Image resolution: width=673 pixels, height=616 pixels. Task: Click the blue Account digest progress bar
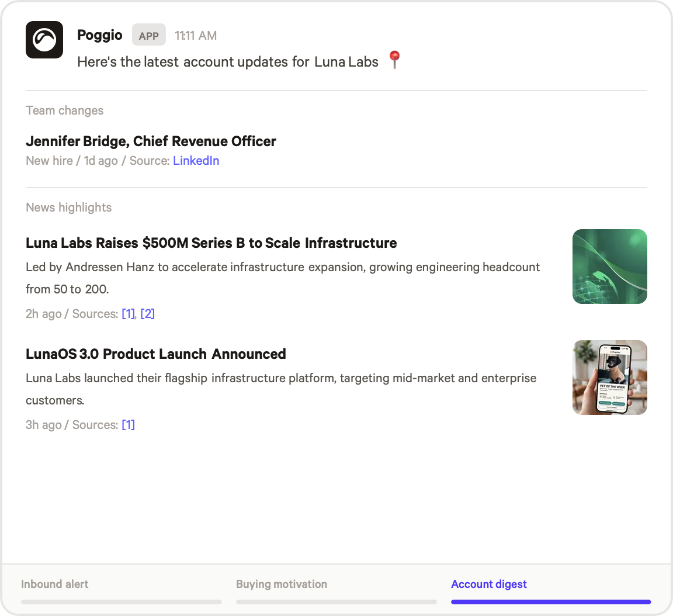(551, 601)
